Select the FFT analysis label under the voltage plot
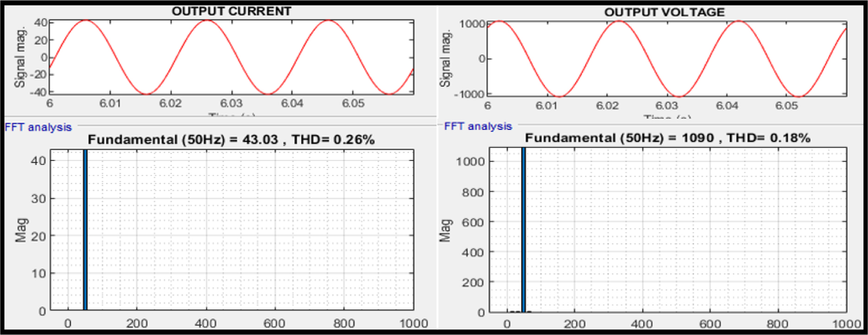The height and width of the screenshot is (335, 868). pyautogui.click(x=478, y=126)
